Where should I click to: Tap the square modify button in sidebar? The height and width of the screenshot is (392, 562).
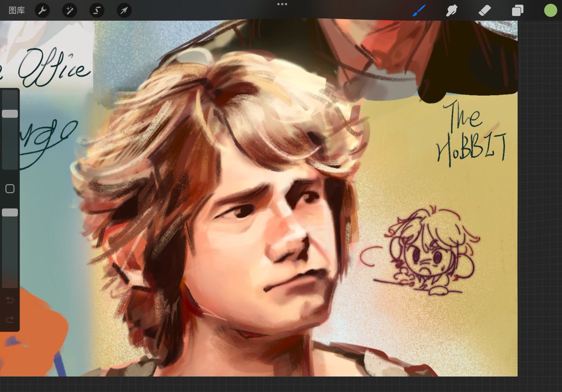[10, 189]
